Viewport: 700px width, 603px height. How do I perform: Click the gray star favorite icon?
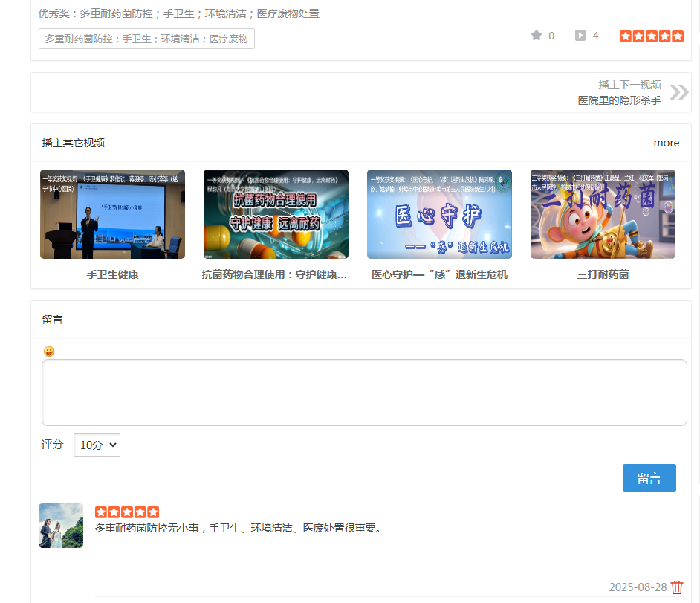535,35
